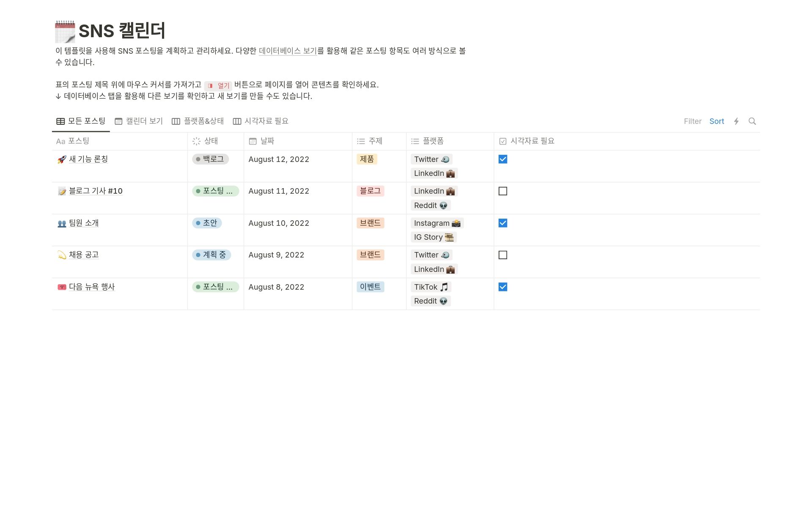The image size is (812, 507).
Task: Open the 다음 뉴욕 행사 posting page
Action: 91,287
